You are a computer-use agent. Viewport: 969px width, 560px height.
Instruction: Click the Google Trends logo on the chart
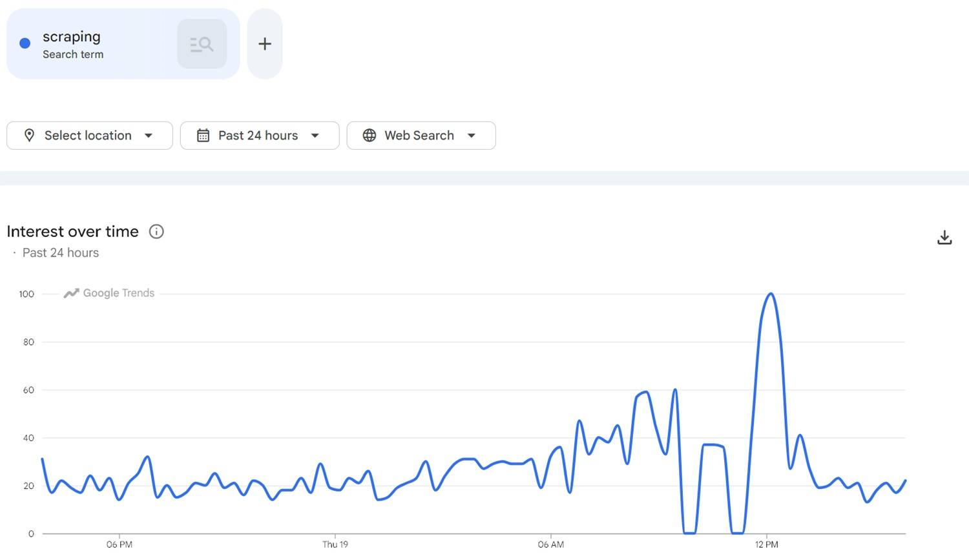(109, 293)
